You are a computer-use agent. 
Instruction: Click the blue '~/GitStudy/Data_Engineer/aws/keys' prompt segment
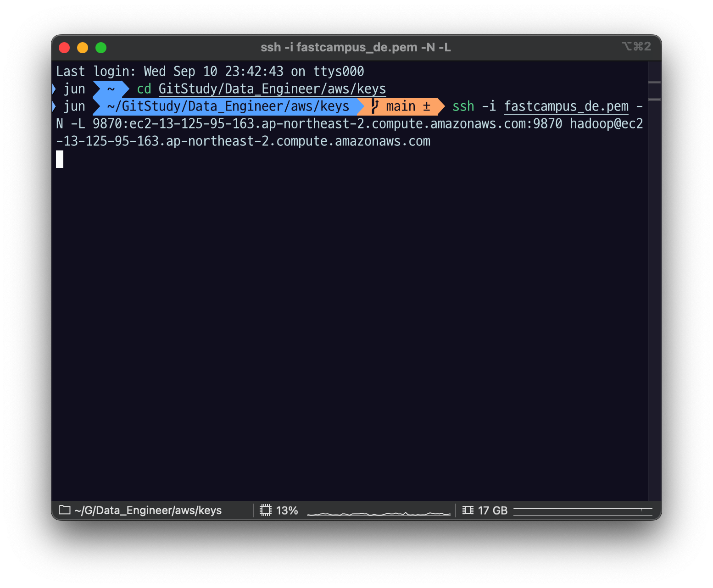228,106
